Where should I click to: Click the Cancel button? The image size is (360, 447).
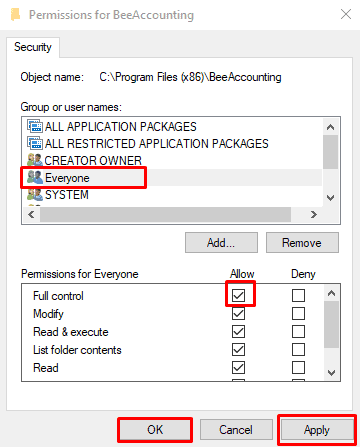[x=236, y=430]
